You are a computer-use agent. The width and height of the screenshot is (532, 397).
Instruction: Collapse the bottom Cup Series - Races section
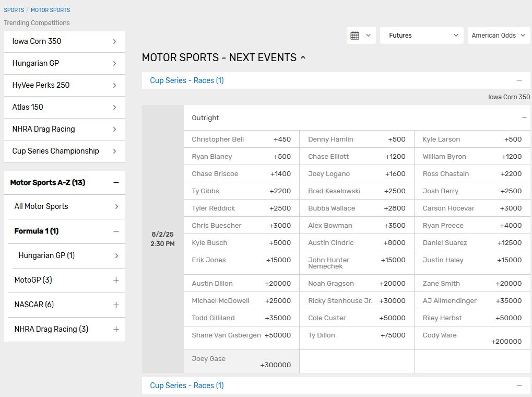click(x=519, y=386)
